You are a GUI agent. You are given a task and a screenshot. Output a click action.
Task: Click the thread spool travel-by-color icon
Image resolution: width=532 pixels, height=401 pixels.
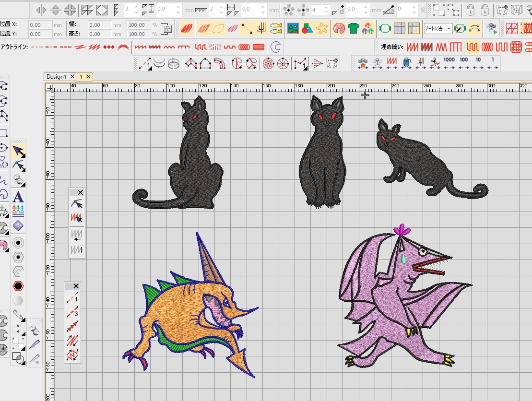pyautogui.click(x=406, y=63)
